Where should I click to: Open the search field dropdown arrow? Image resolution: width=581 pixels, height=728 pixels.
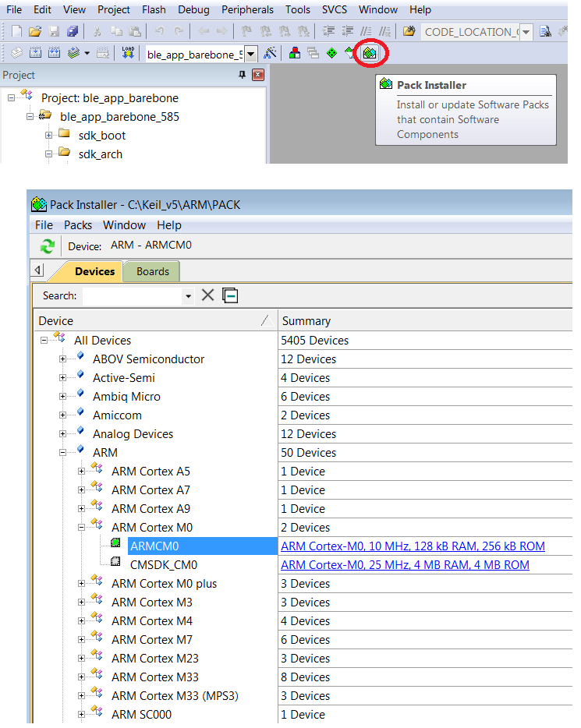pos(188,296)
